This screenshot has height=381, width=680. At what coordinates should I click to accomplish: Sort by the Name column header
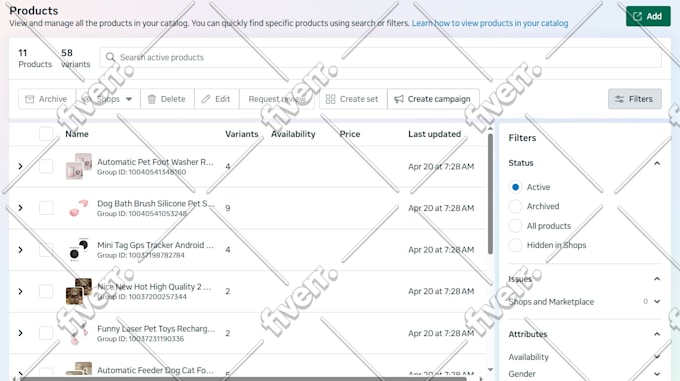coord(77,134)
